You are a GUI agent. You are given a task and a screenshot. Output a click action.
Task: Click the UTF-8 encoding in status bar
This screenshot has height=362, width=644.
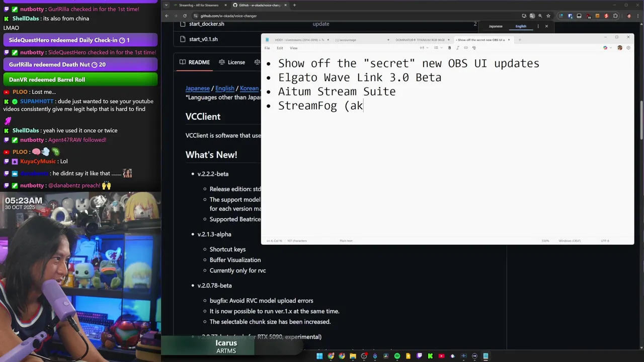(605, 241)
